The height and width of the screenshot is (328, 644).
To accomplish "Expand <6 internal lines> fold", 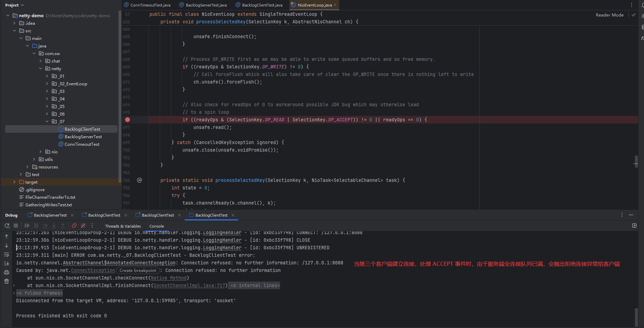I will coord(255,285).
